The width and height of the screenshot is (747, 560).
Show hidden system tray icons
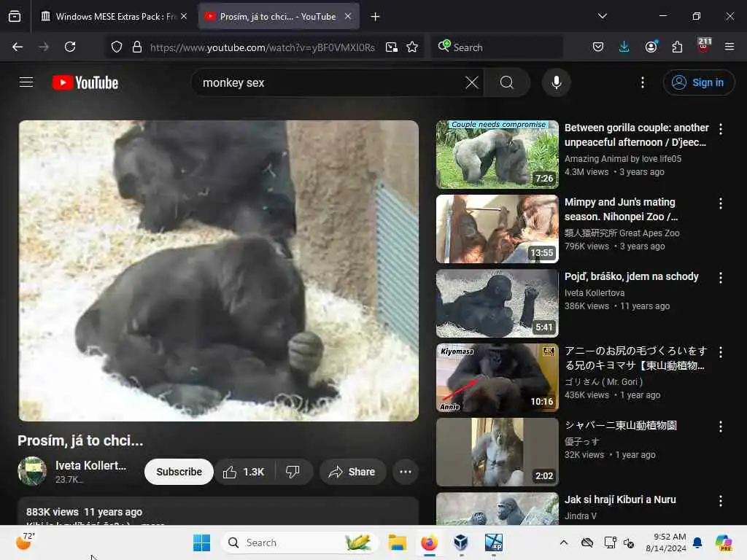(564, 542)
